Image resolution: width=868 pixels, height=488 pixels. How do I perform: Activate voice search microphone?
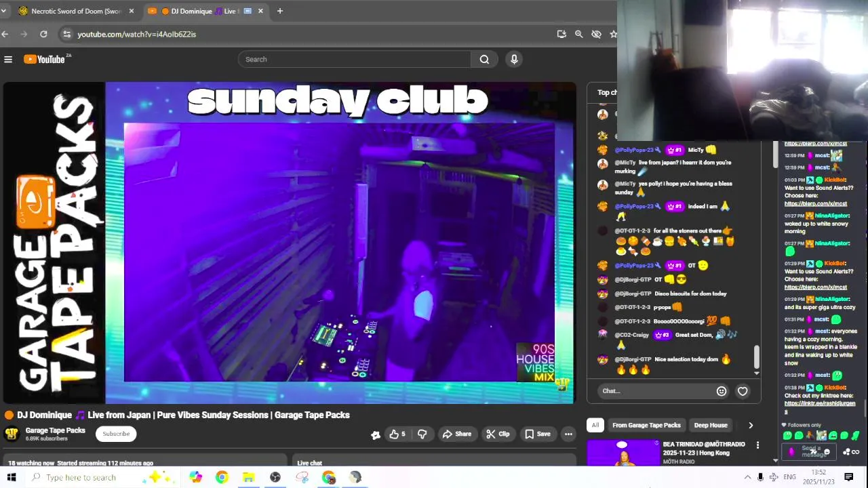pyautogui.click(x=514, y=60)
